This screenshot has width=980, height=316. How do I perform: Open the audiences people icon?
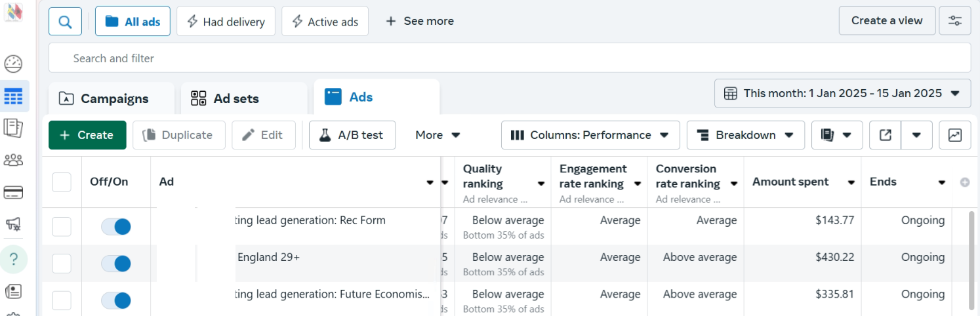13,160
